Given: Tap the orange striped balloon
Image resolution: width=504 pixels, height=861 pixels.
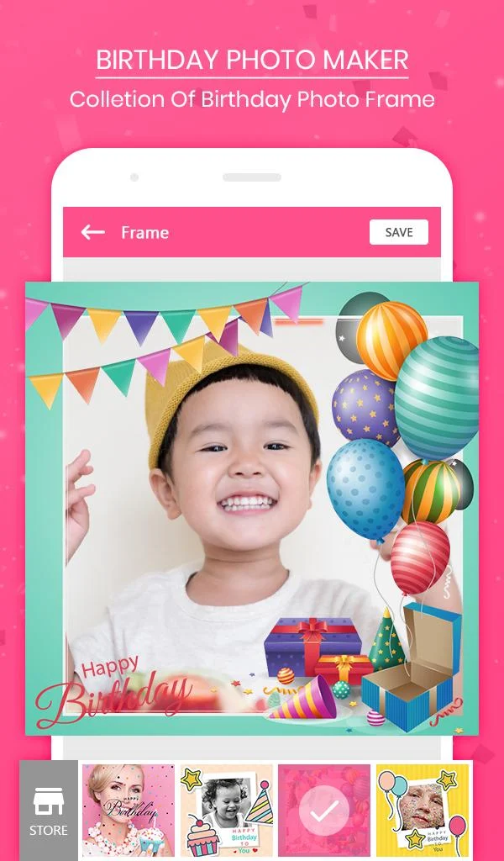Looking at the screenshot, I should (391, 341).
